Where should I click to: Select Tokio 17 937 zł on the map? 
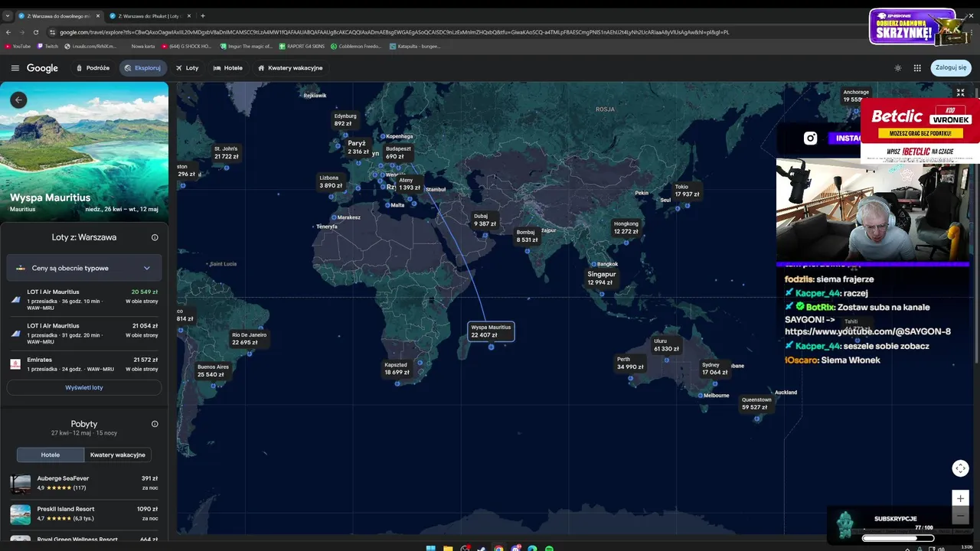pyautogui.click(x=687, y=191)
